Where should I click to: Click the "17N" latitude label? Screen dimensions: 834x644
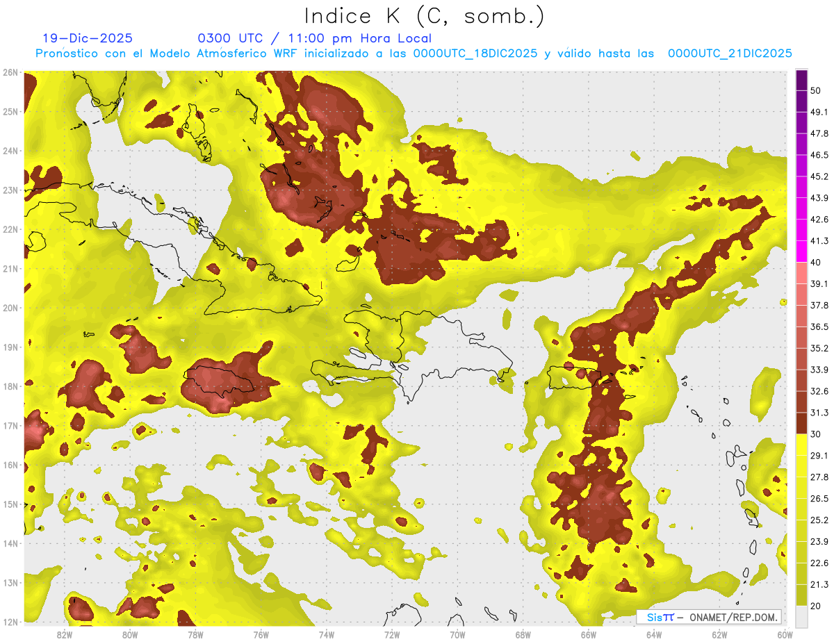tap(10, 426)
